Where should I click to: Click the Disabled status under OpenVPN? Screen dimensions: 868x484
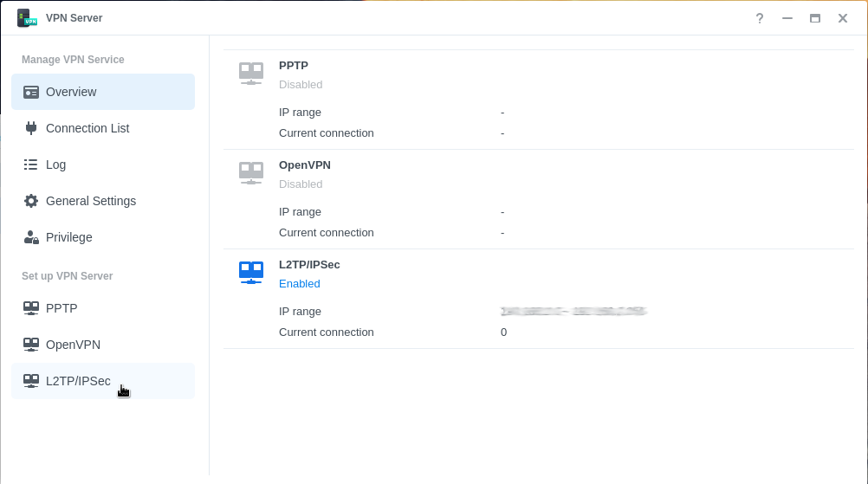[301, 184]
